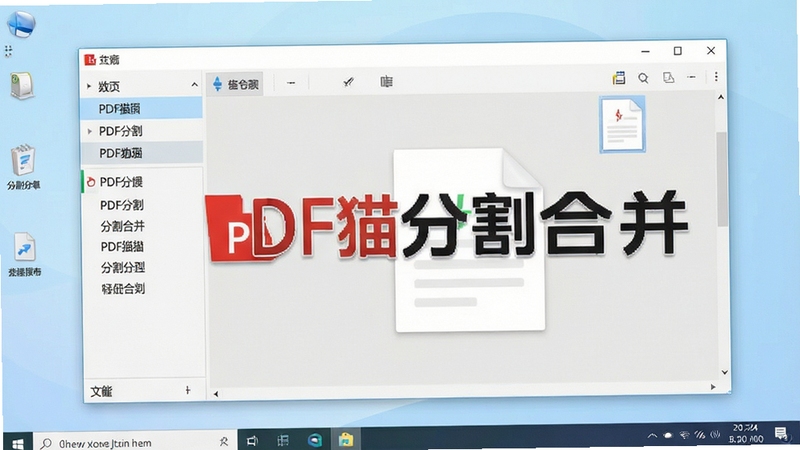Click the small dots icon below the globe

(x=8, y=51)
